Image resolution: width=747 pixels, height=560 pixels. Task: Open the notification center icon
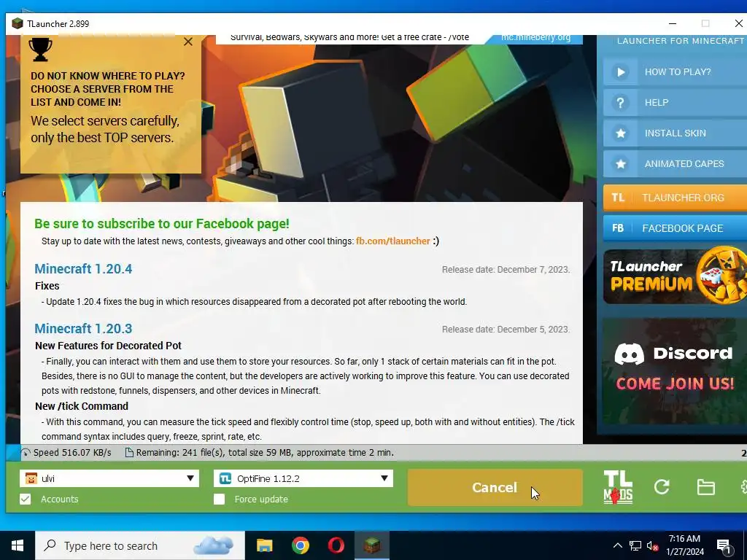pyautogui.click(x=724, y=547)
